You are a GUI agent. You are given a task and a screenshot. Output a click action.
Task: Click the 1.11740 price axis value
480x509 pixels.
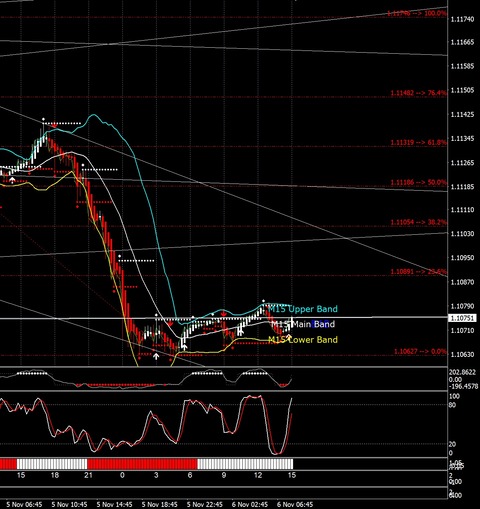[x=462, y=19]
